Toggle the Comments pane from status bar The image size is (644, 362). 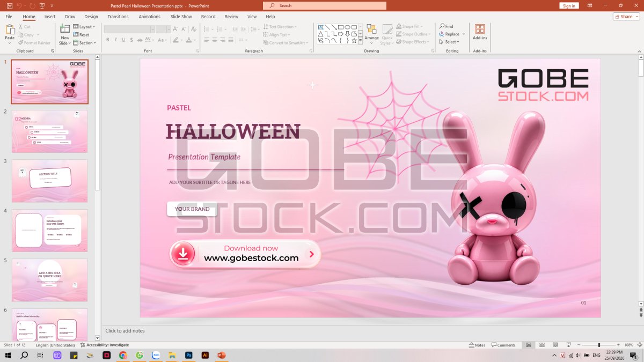tap(503, 345)
